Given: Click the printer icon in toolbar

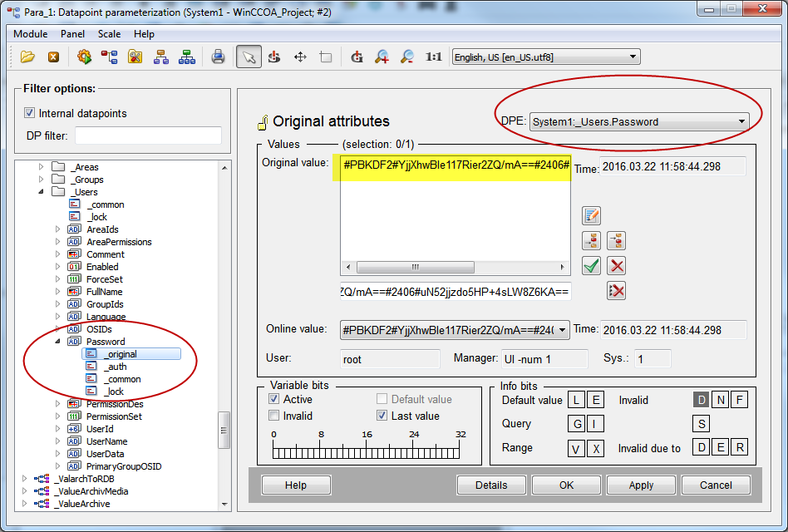Looking at the screenshot, I should [x=218, y=57].
